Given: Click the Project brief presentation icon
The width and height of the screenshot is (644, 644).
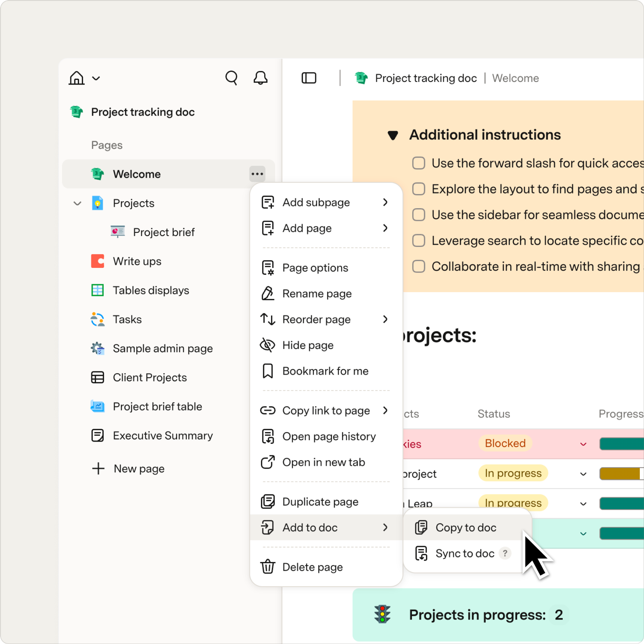Looking at the screenshot, I should (118, 232).
